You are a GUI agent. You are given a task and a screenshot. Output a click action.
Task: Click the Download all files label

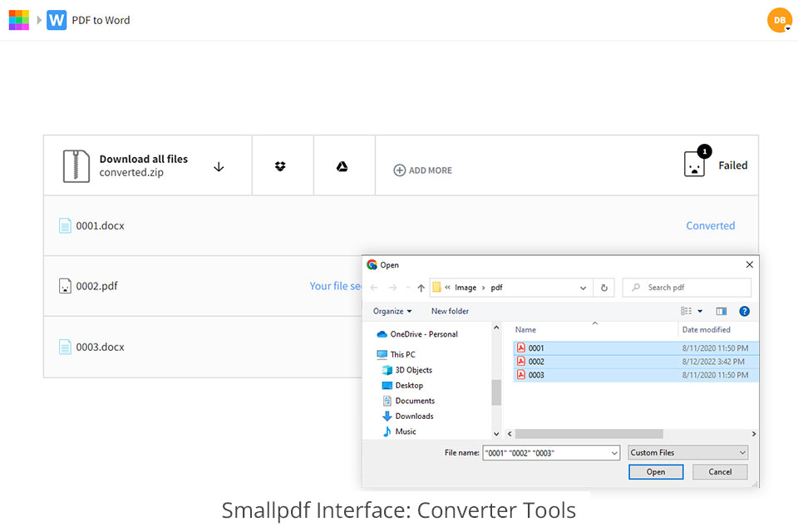point(144,159)
